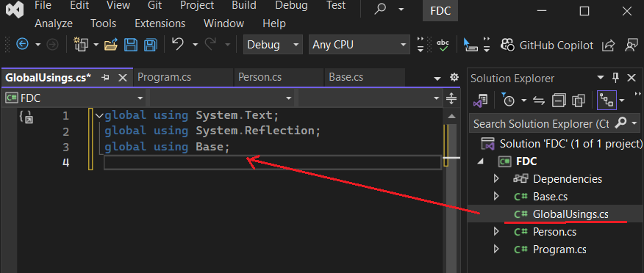Click Collapse All in Solution Explorer
The height and width of the screenshot is (273, 644).
(x=559, y=101)
